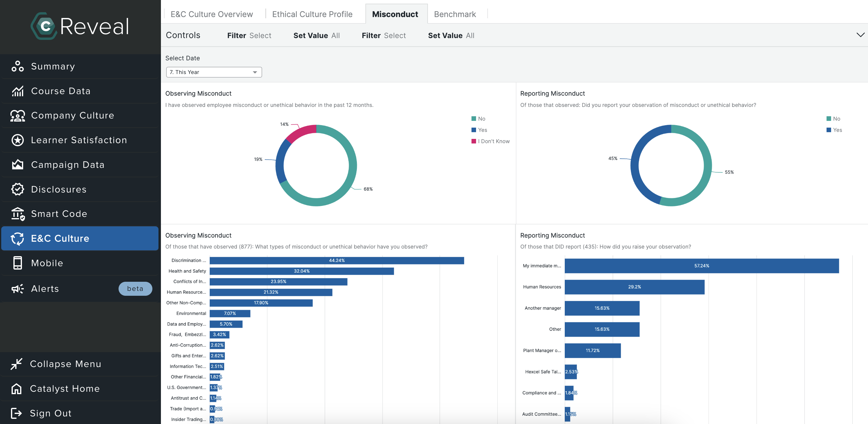Open the Ethical Culture Profile tab
This screenshot has width=868, height=424.
[x=312, y=14]
